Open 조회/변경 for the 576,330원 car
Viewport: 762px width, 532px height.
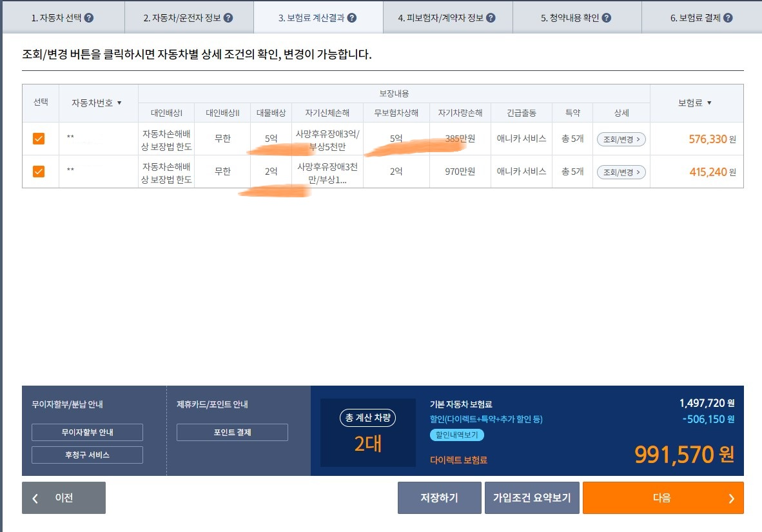pyautogui.click(x=621, y=139)
